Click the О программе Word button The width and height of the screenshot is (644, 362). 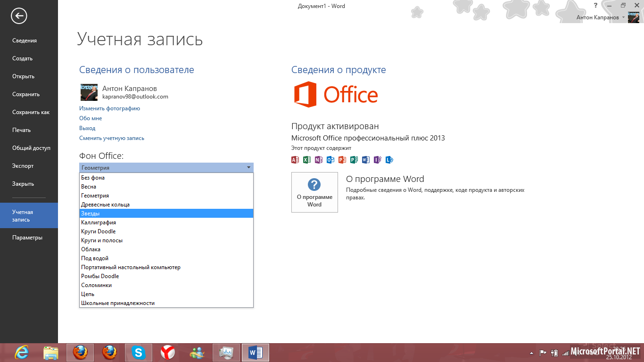click(x=314, y=192)
